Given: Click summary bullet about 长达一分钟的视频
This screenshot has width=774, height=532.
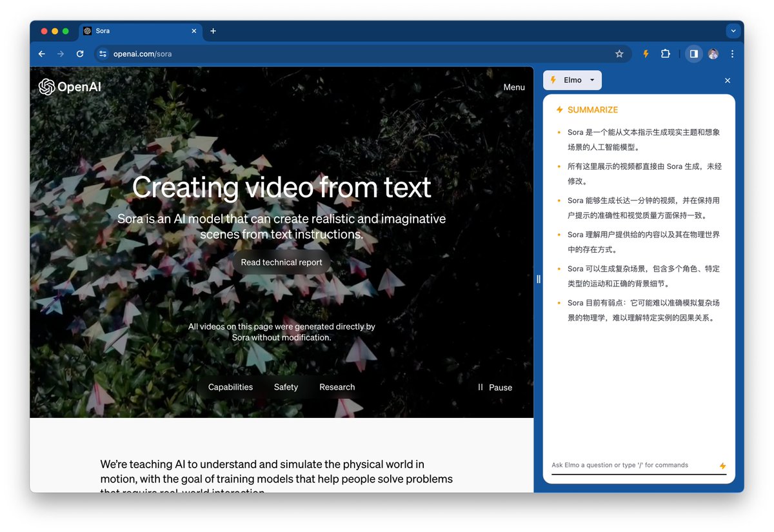Looking at the screenshot, I should (644, 208).
